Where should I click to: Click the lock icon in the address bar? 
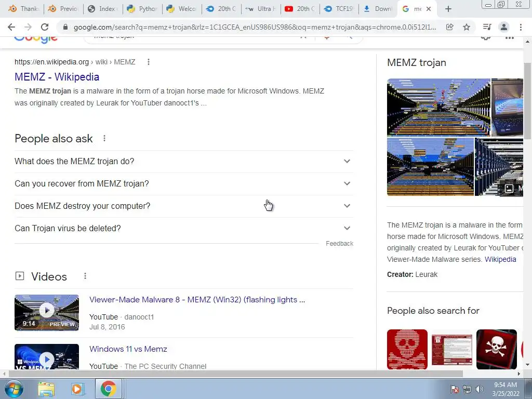65,27
